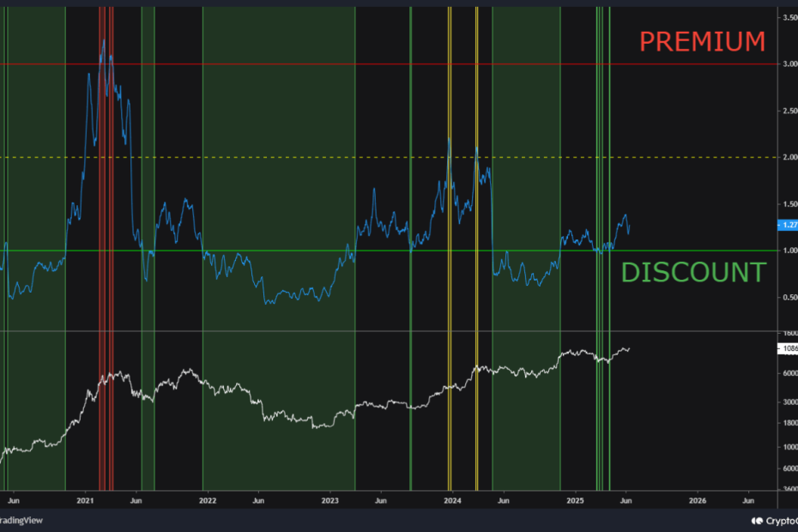Viewport: 798px width, 532px height.
Task: Click the 2026 date axis label
Action: tap(696, 499)
